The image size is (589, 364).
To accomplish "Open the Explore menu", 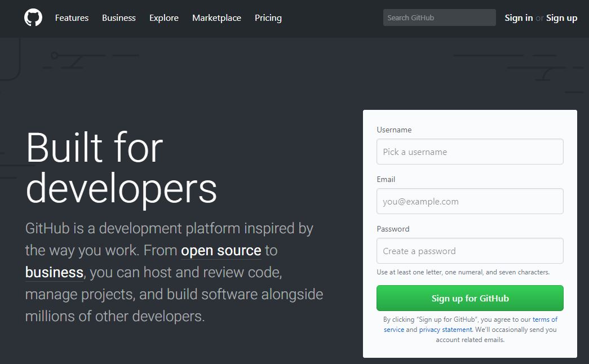I will 163,18.
